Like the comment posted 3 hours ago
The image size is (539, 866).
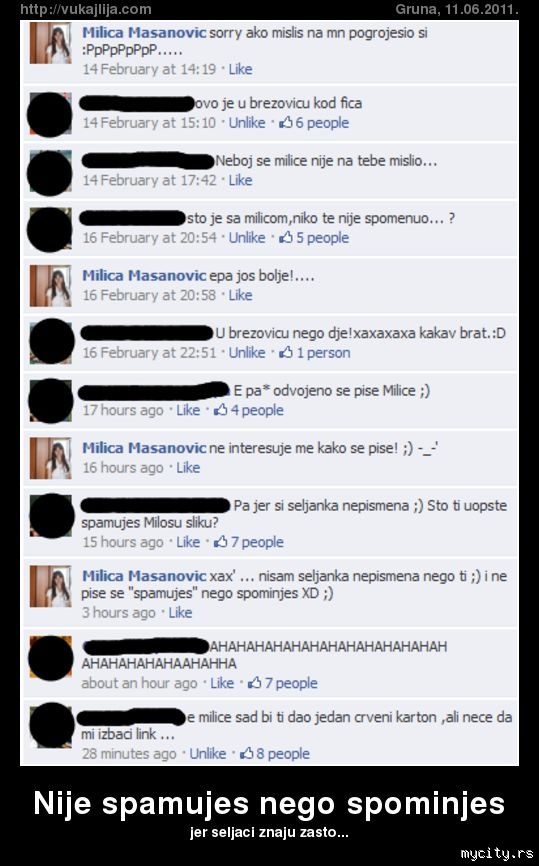(180, 612)
